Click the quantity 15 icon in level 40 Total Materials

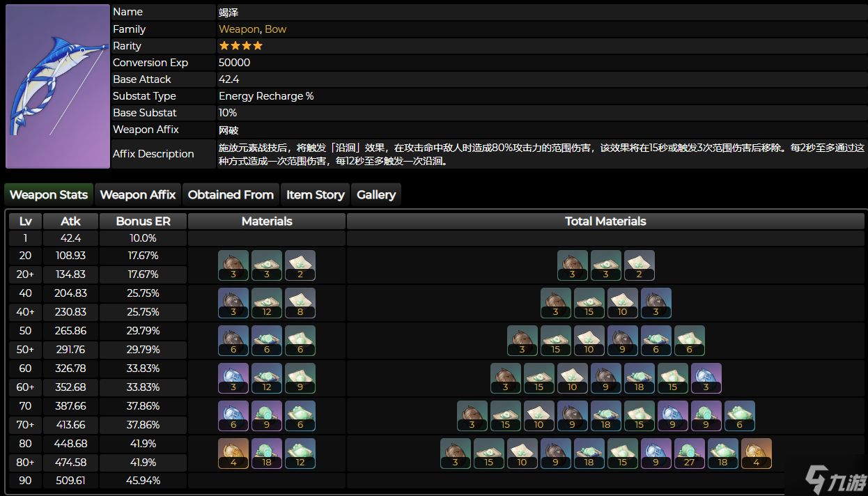pos(589,303)
